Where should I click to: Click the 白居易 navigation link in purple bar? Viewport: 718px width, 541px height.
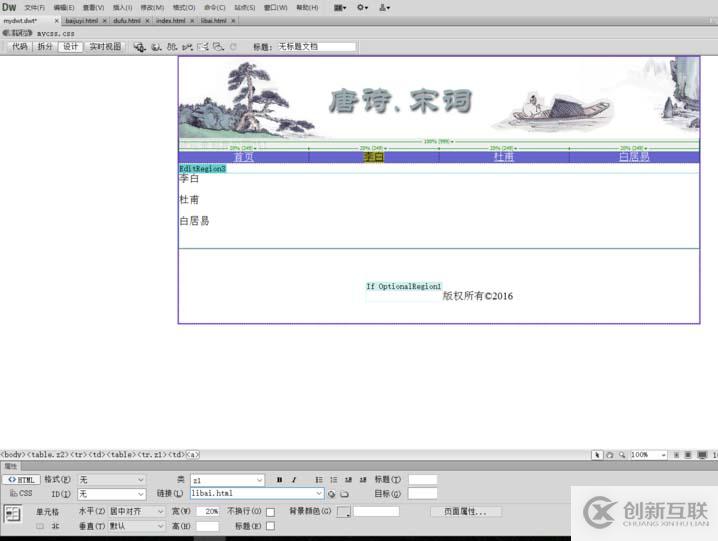(x=634, y=157)
